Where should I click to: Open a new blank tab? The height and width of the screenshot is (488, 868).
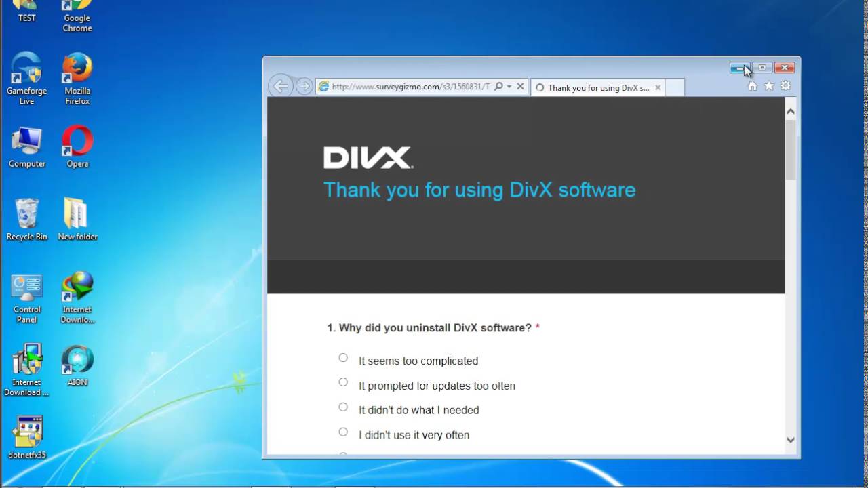(x=675, y=87)
